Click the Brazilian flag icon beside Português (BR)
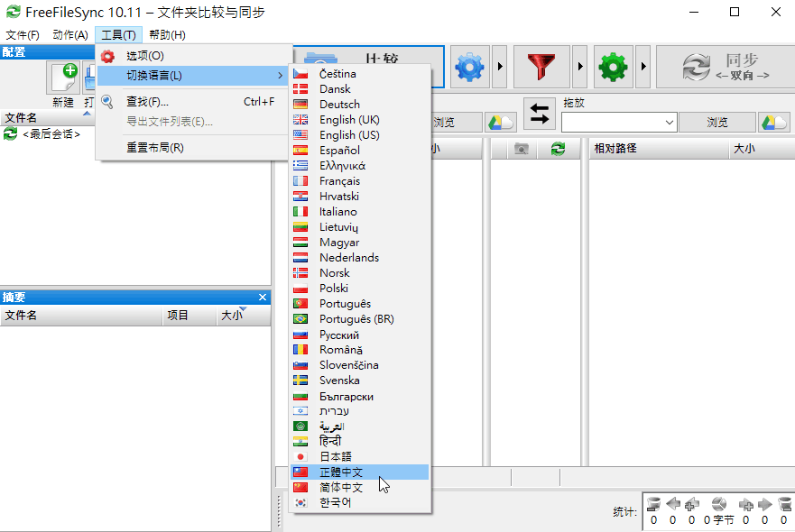Viewport: 795px width, 532px height. [x=300, y=318]
